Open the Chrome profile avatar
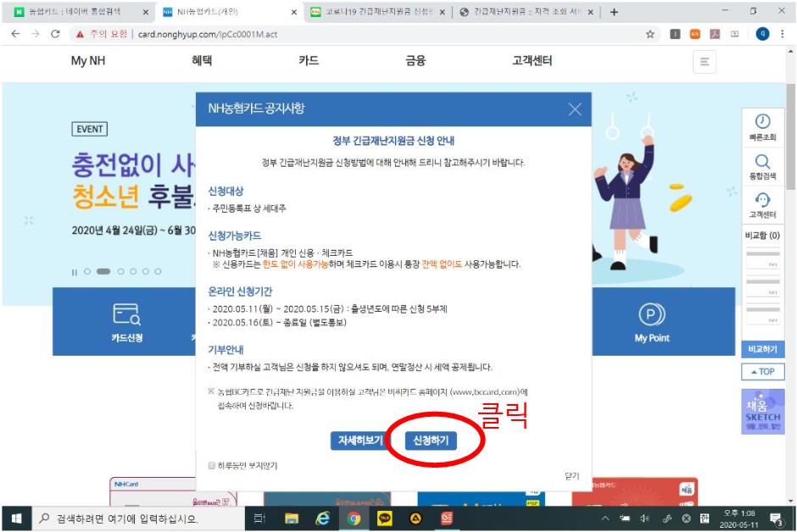 pyautogui.click(x=762, y=34)
